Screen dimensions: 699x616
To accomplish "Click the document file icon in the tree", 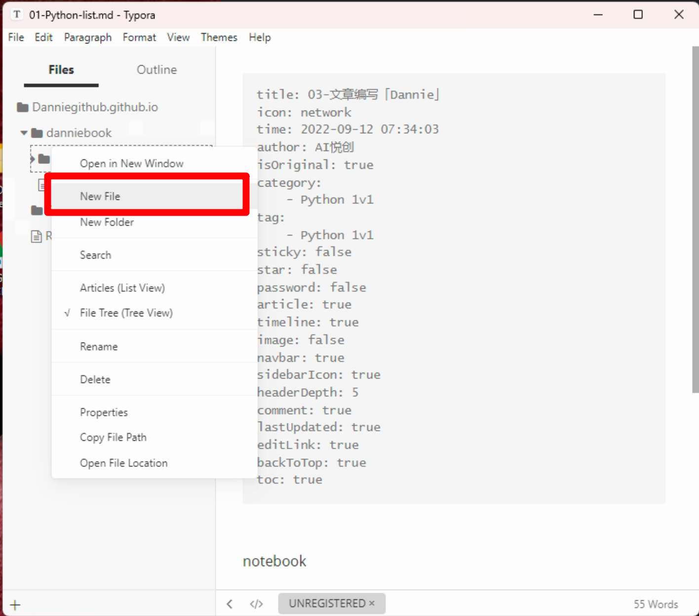I will click(x=37, y=236).
